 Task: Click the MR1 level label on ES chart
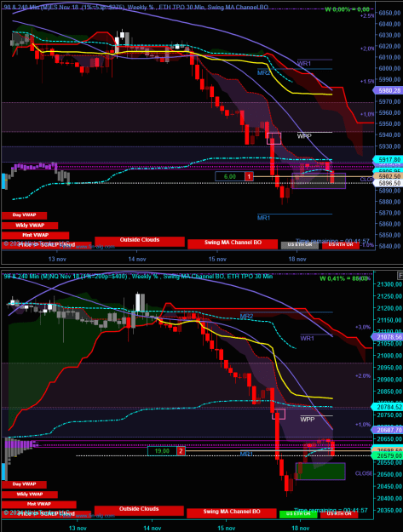(263, 218)
